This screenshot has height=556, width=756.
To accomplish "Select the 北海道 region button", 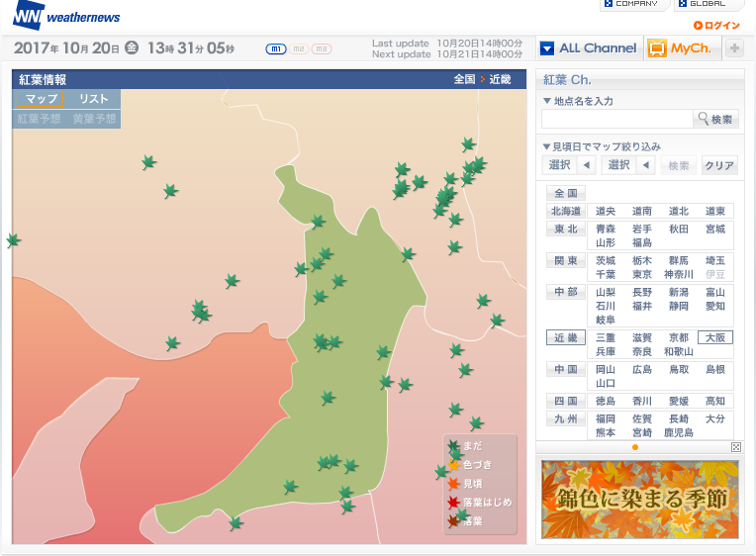I will (566, 211).
